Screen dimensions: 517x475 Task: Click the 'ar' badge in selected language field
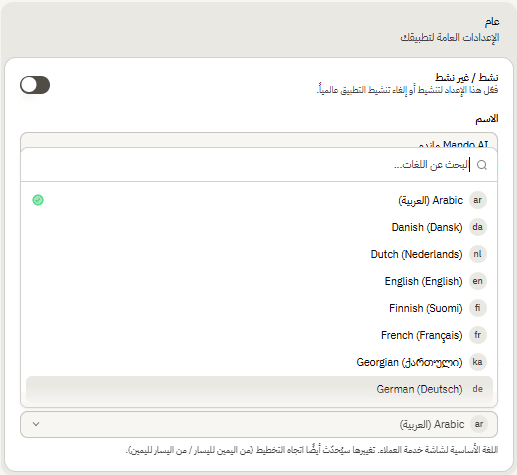[x=479, y=424]
